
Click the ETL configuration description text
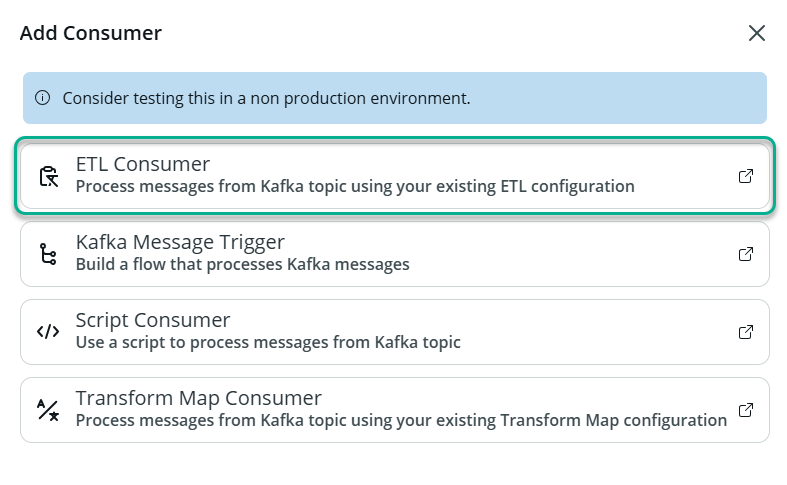355,186
